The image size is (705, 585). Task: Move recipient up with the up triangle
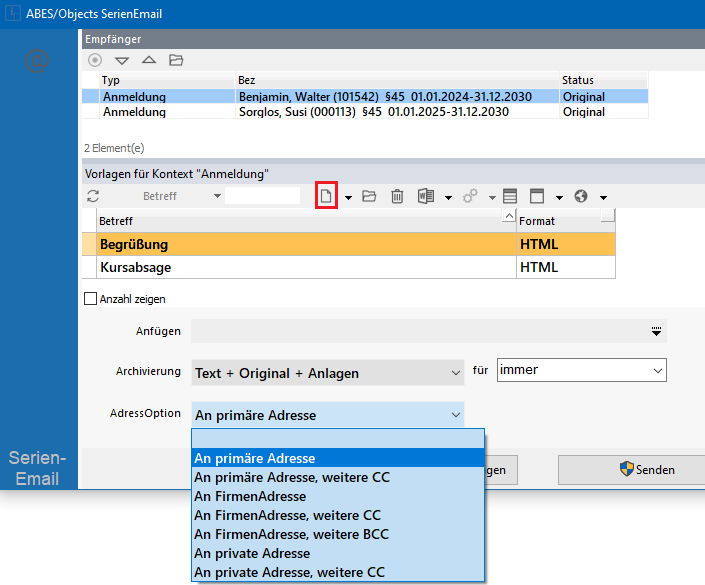(148, 60)
